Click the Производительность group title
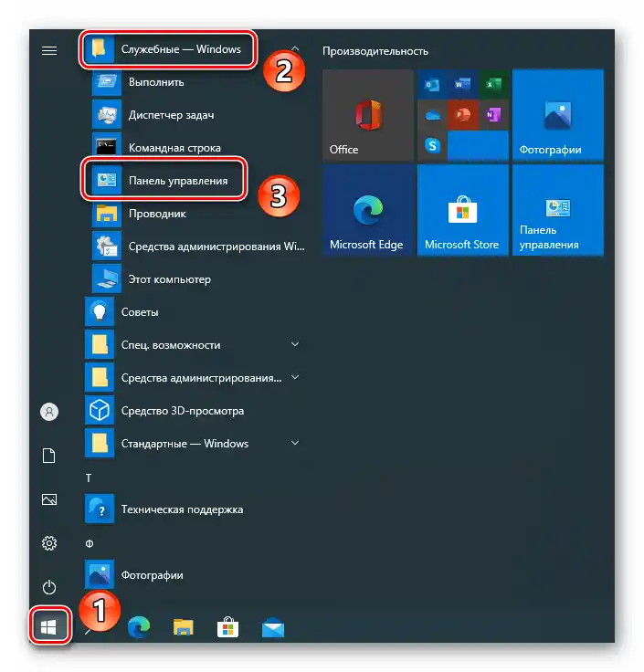The width and height of the screenshot is (644, 672). pos(375,51)
